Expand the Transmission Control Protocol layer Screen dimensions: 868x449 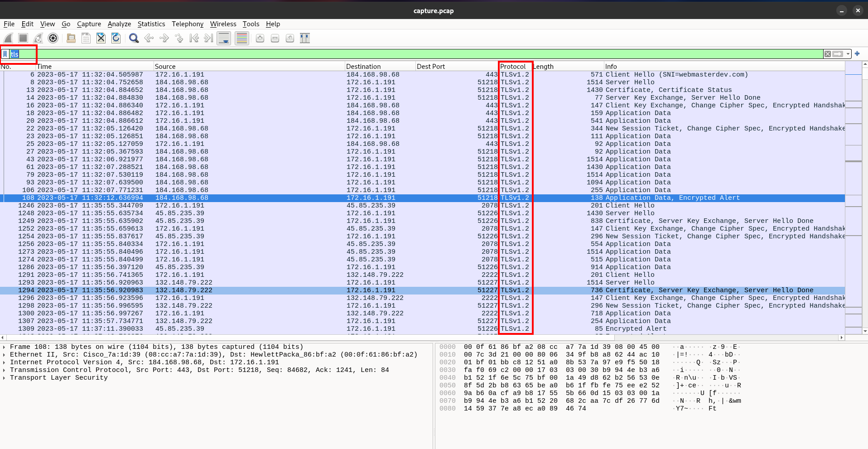coord(4,370)
